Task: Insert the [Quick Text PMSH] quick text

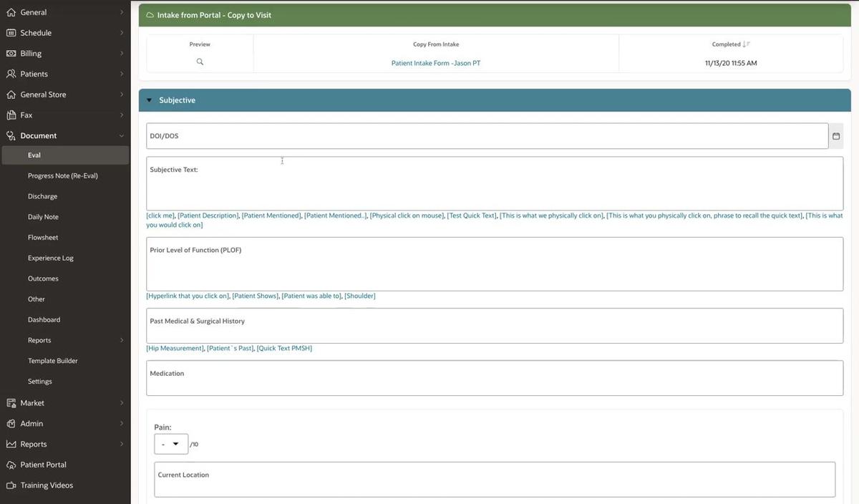Action: click(283, 347)
